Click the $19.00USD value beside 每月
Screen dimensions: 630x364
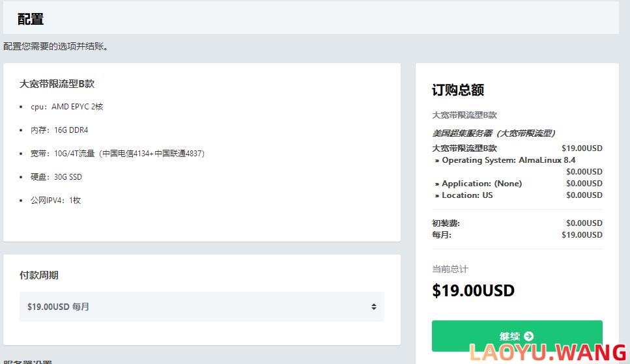coord(582,234)
